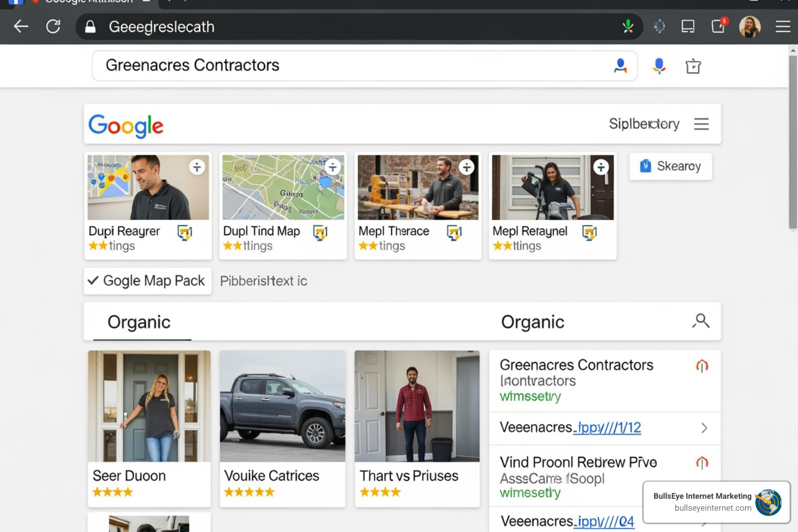Open the Vouike Catrices truck thumbnail
Screen dimensions: 798x532
coord(283,406)
